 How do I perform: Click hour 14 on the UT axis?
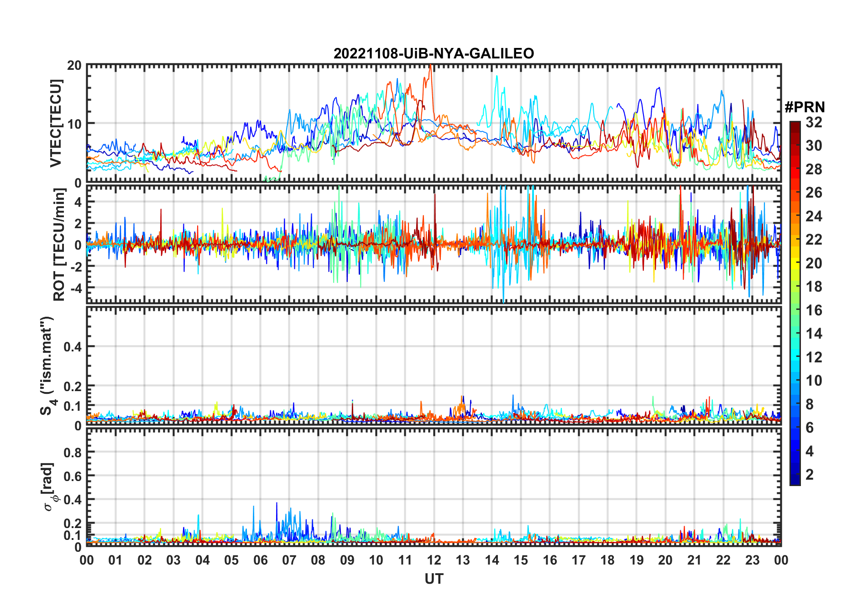(x=492, y=560)
